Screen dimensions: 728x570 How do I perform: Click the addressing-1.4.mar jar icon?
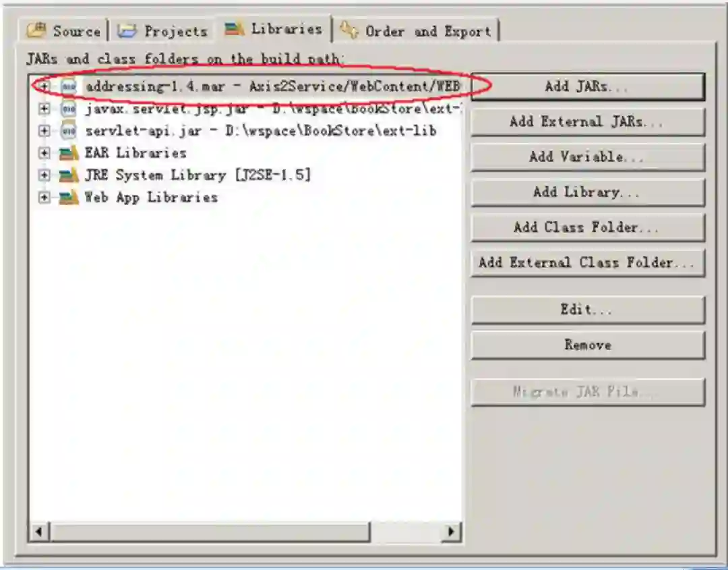69,86
